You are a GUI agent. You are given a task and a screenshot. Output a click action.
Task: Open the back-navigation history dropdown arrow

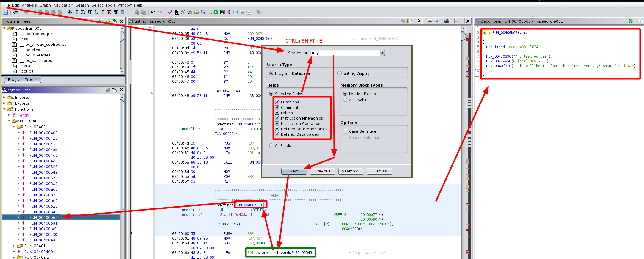tap(21, 12)
